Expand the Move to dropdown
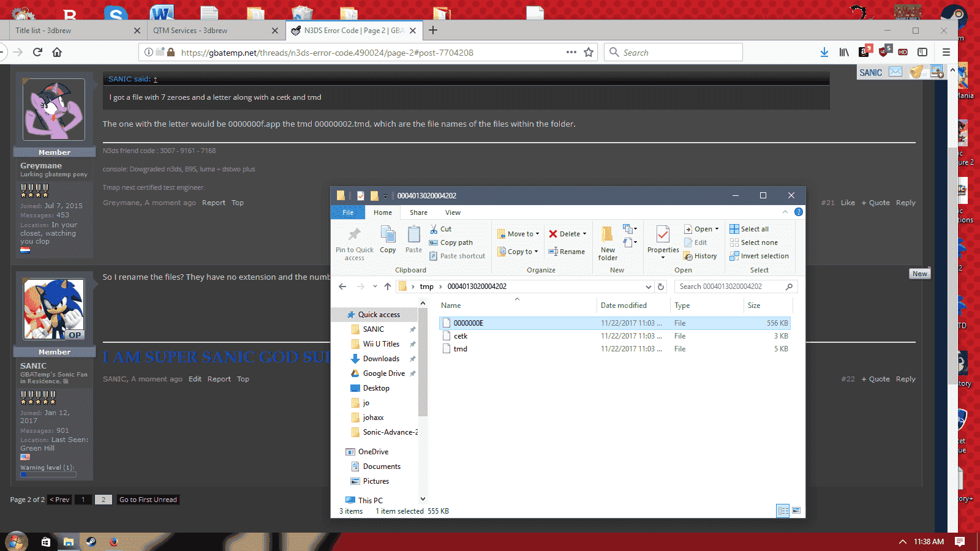This screenshot has width=980, height=551. point(538,234)
